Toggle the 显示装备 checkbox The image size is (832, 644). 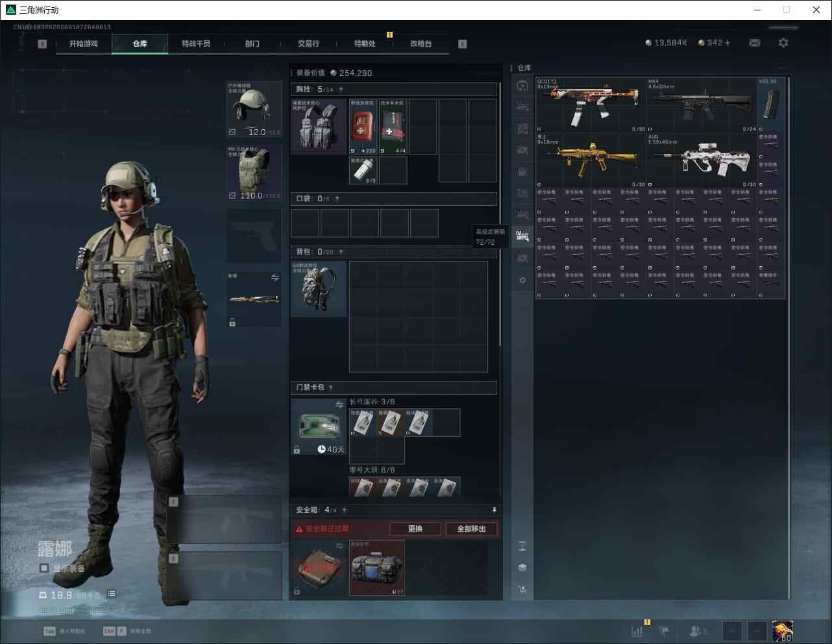pos(44,568)
